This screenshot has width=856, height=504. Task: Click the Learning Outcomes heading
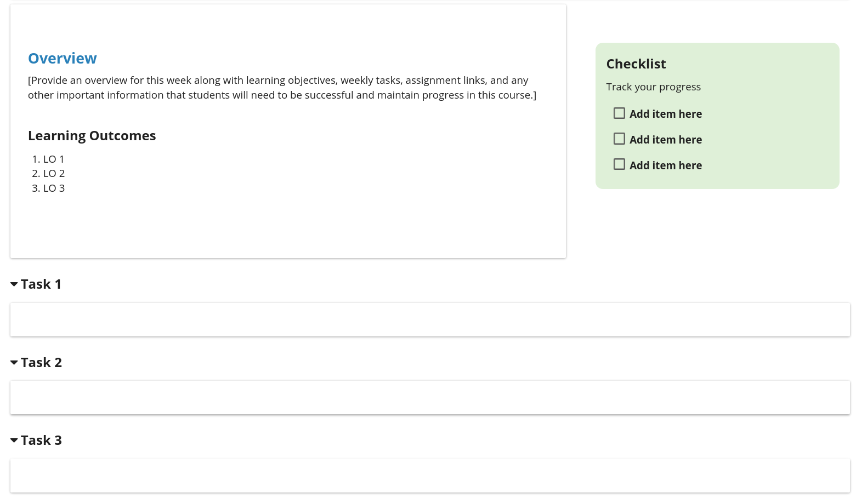pos(92,136)
